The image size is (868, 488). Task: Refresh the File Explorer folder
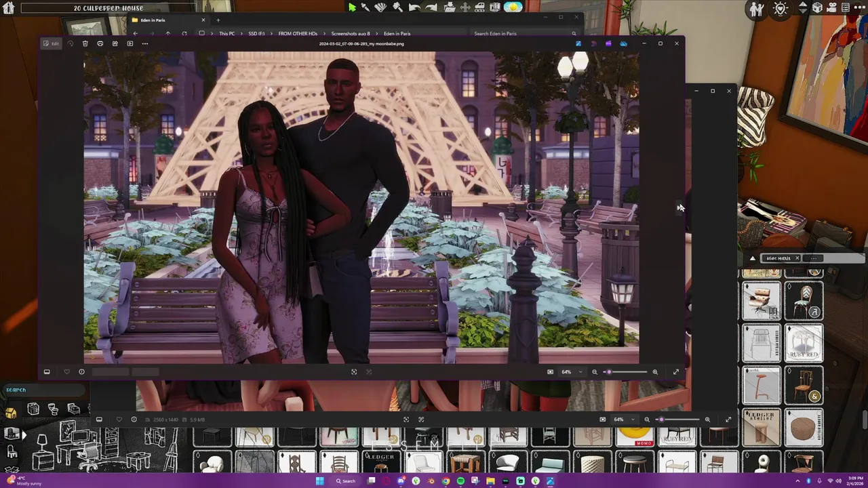(x=184, y=33)
